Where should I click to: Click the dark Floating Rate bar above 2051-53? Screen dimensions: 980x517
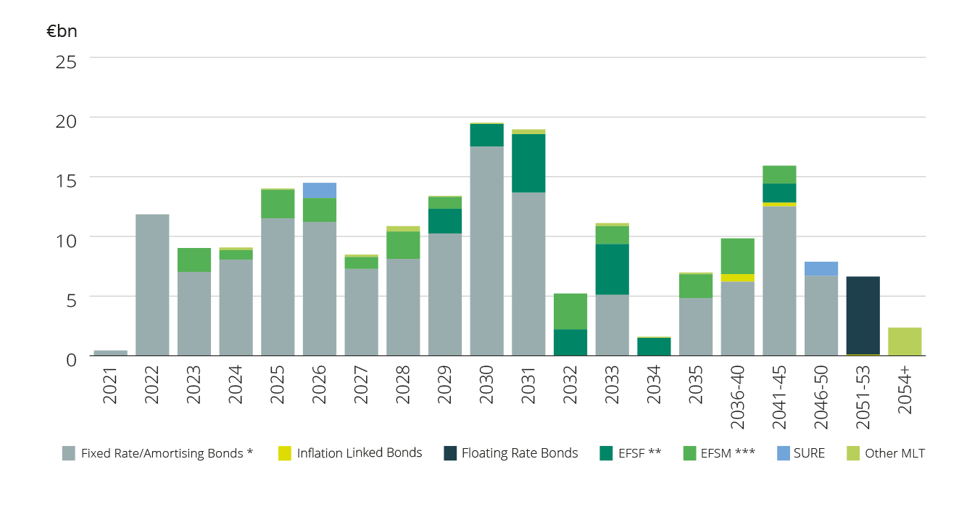click(x=864, y=315)
